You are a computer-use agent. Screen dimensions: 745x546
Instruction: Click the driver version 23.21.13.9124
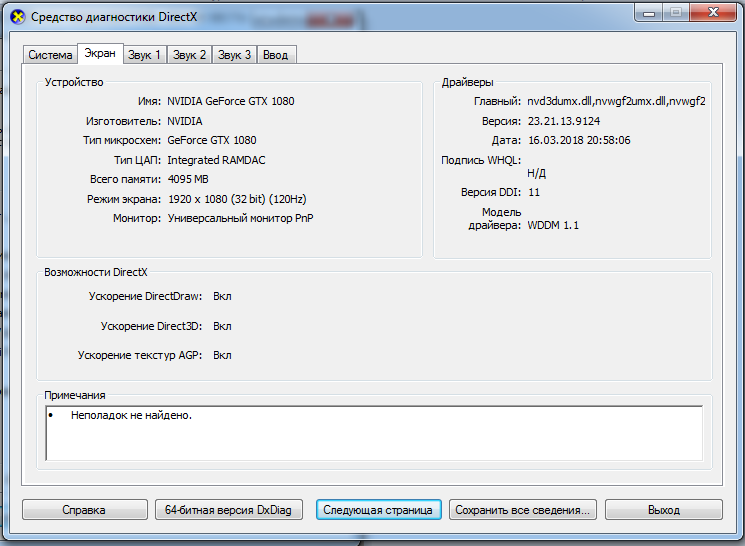564,121
